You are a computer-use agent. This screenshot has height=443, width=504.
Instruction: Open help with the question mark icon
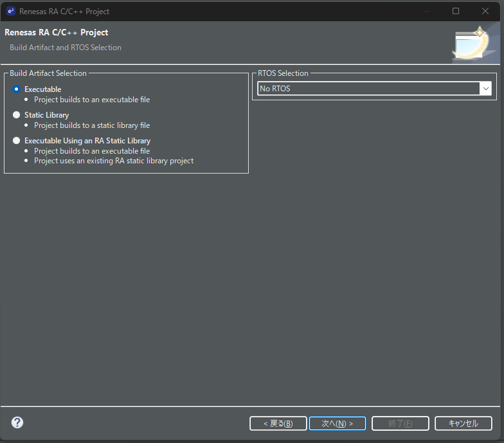pyautogui.click(x=17, y=422)
